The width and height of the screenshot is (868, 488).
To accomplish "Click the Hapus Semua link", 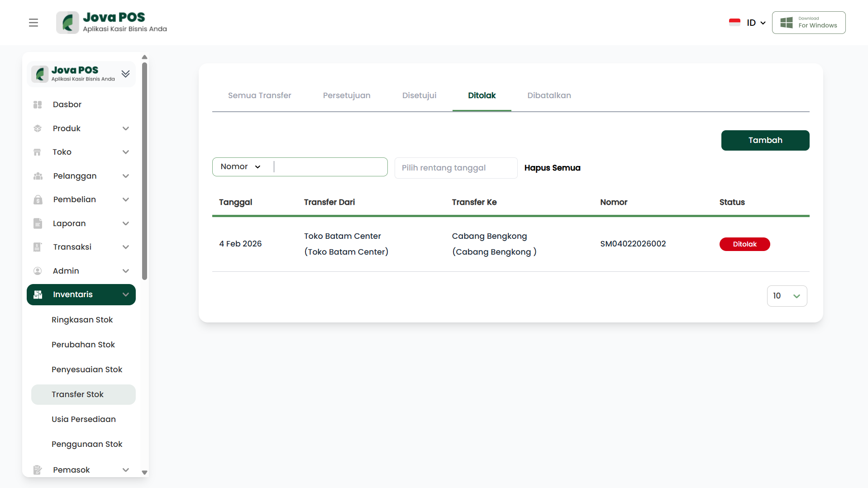I will pos(552,168).
